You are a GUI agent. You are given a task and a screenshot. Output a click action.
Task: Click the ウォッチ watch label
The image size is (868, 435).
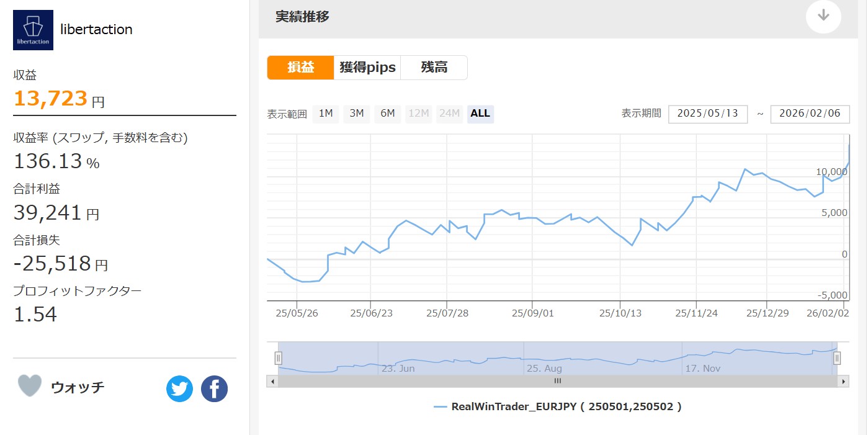(78, 387)
